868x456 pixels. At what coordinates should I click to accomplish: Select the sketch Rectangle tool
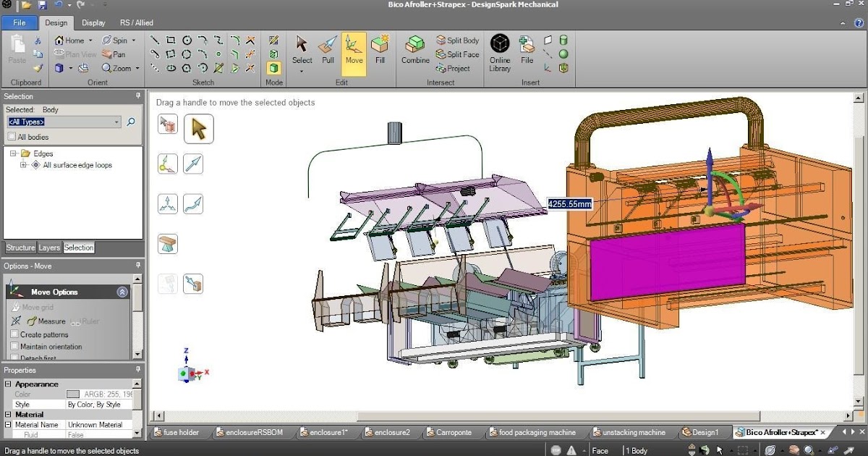[x=171, y=40]
